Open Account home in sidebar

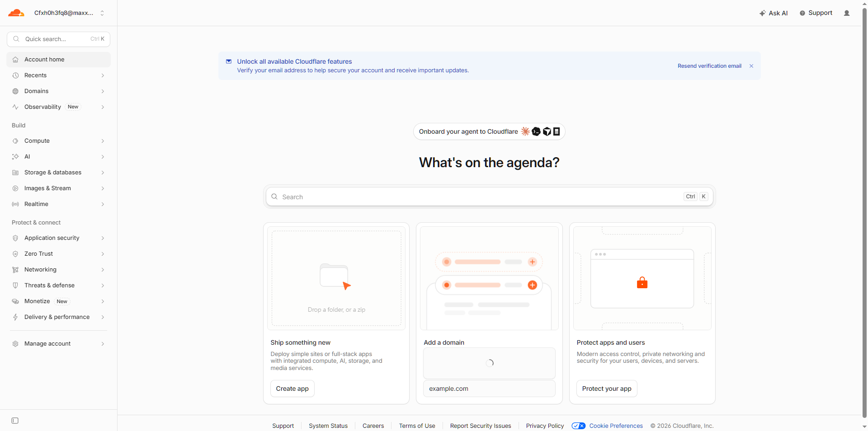click(x=58, y=60)
